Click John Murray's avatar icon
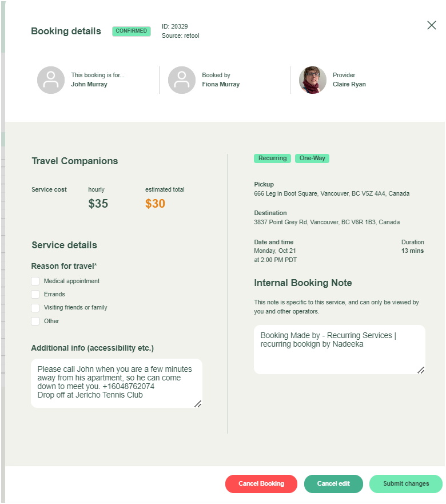446x504 pixels. [51, 80]
